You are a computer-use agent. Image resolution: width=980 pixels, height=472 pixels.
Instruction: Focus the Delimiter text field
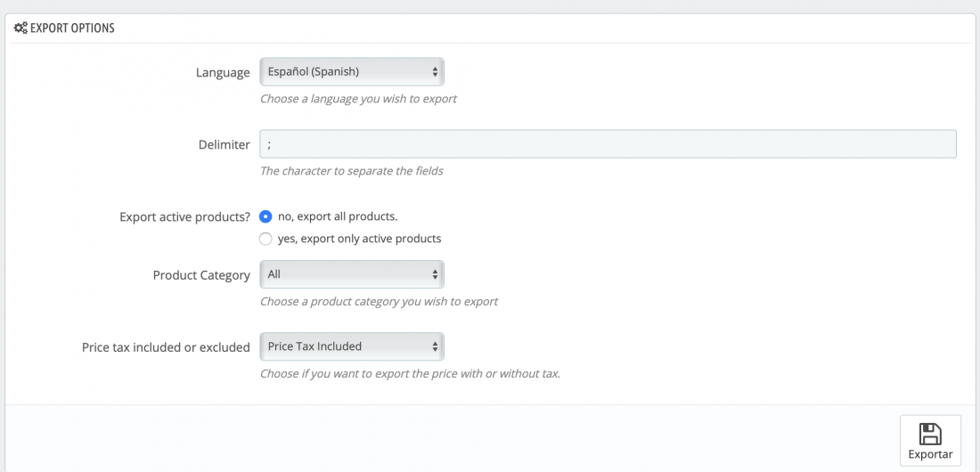pos(608,143)
